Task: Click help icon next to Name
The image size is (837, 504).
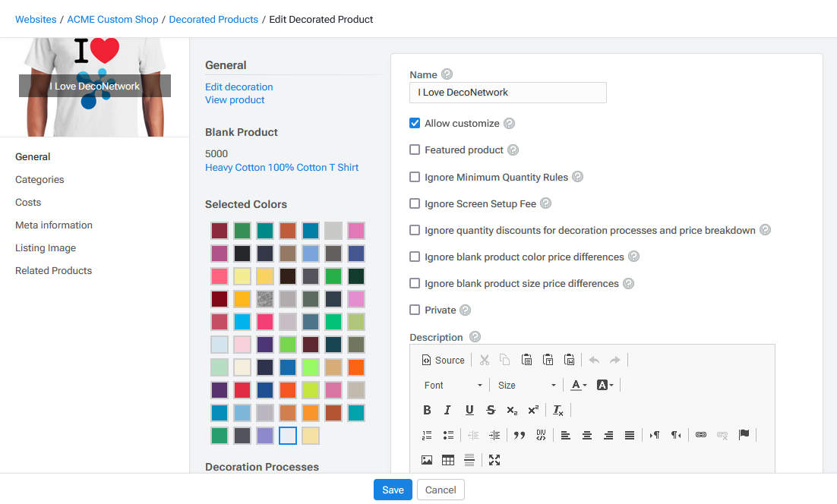Action: tap(447, 74)
